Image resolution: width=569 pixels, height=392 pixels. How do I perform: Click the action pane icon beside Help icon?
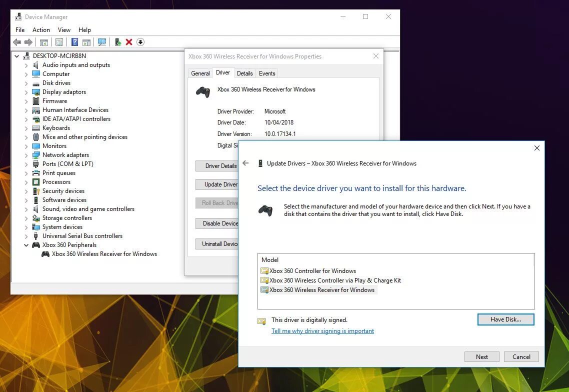pos(86,42)
